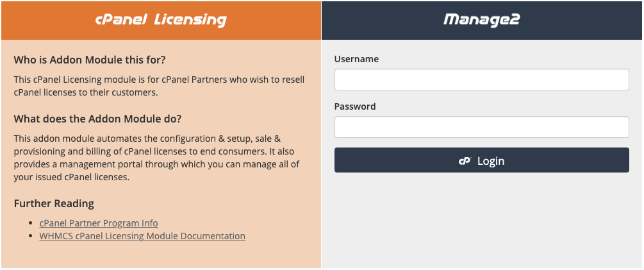Viewport: 644px width, 270px height.
Task: Click the paragraph about reselling cPanel licenses
Action: tap(160, 86)
